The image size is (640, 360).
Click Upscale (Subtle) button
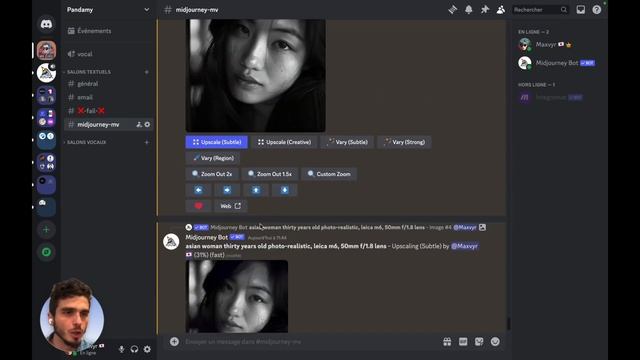216,142
